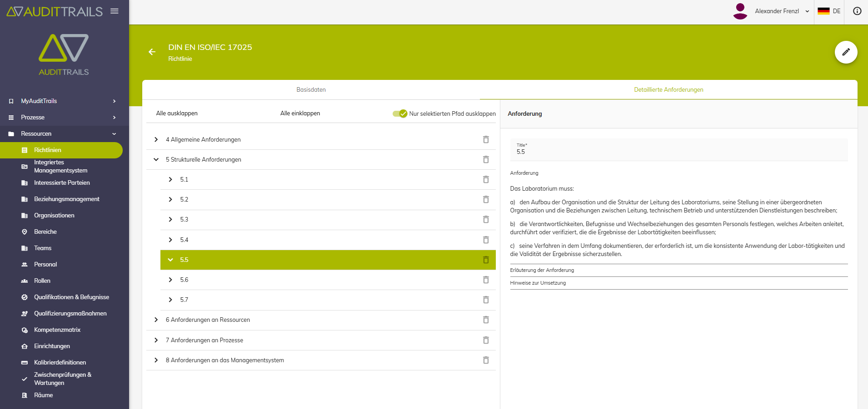
Task: Delete row 4 Allgemeine Anforderungen
Action: pos(486,139)
